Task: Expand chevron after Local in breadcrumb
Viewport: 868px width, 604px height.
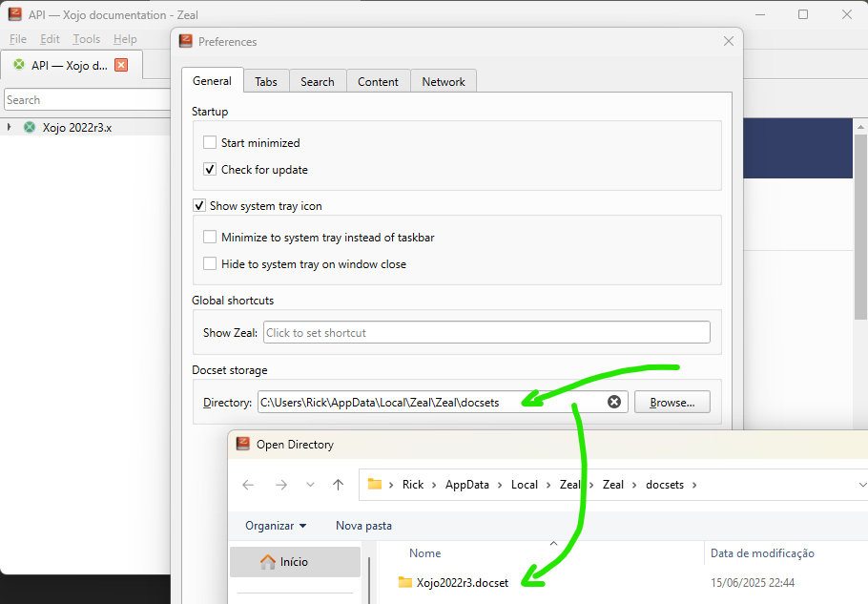Action: [x=548, y=485]
